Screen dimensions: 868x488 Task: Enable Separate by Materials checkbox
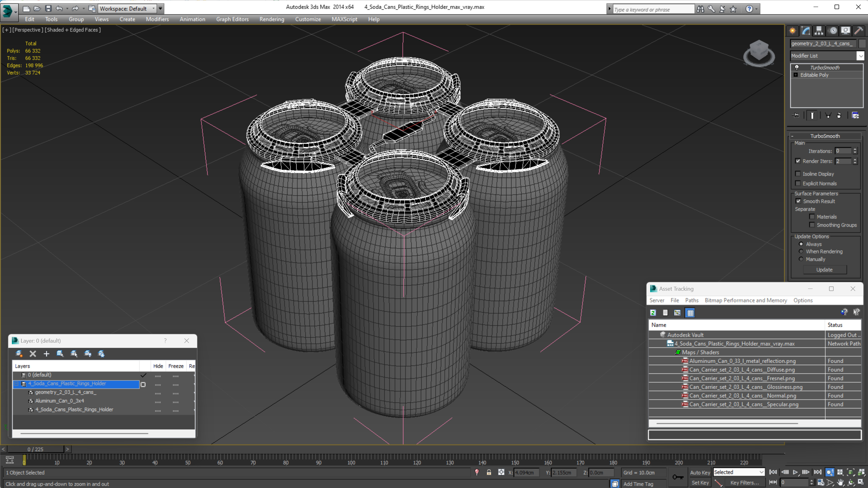(x=812, y=216)
